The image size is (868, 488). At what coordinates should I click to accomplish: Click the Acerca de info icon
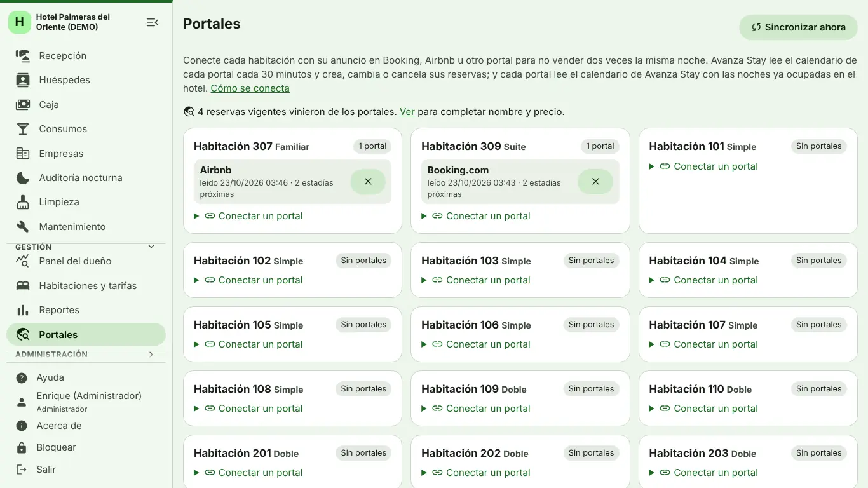(x=22, y=426)
